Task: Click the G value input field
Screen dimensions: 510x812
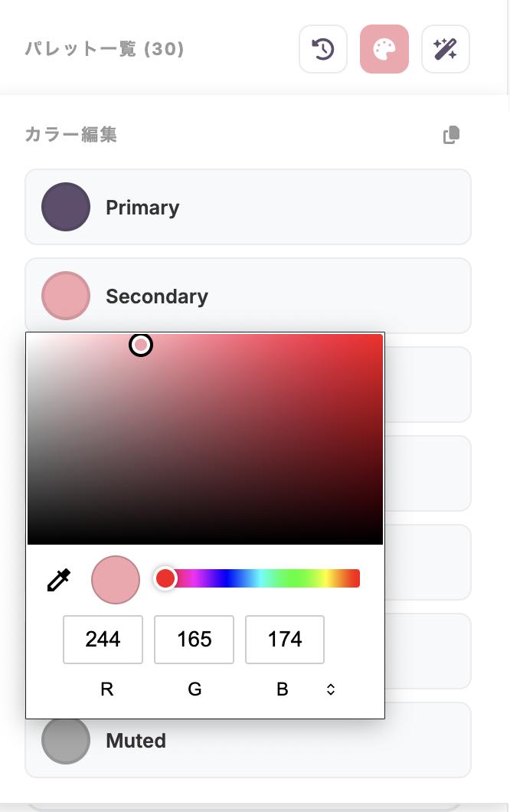Action: [x=194, y=639]
